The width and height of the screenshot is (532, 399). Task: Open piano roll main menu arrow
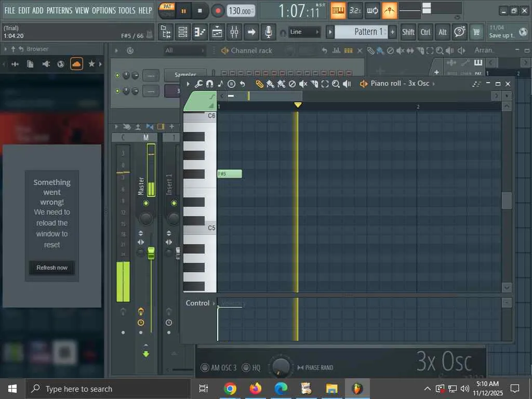[188, 84]
